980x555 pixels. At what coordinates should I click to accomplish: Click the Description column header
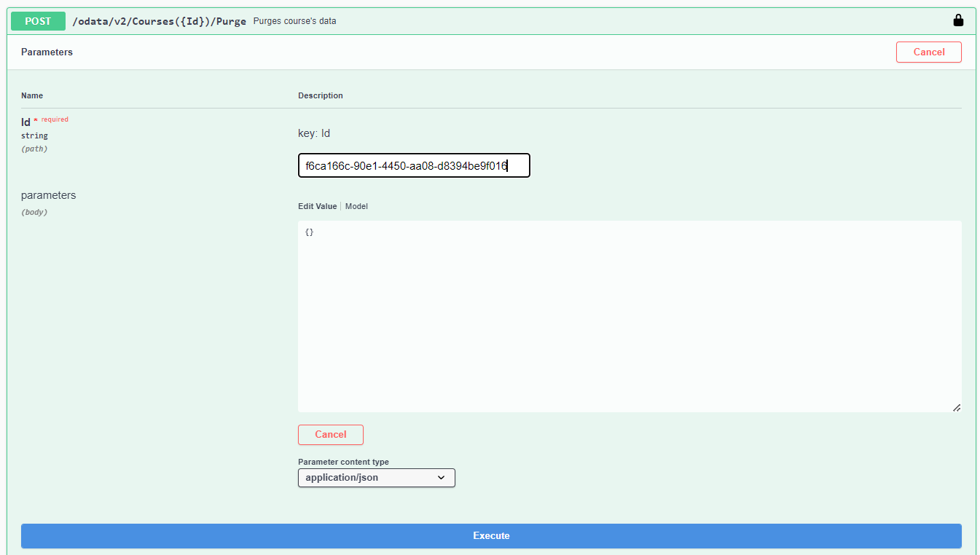[320, 95]
